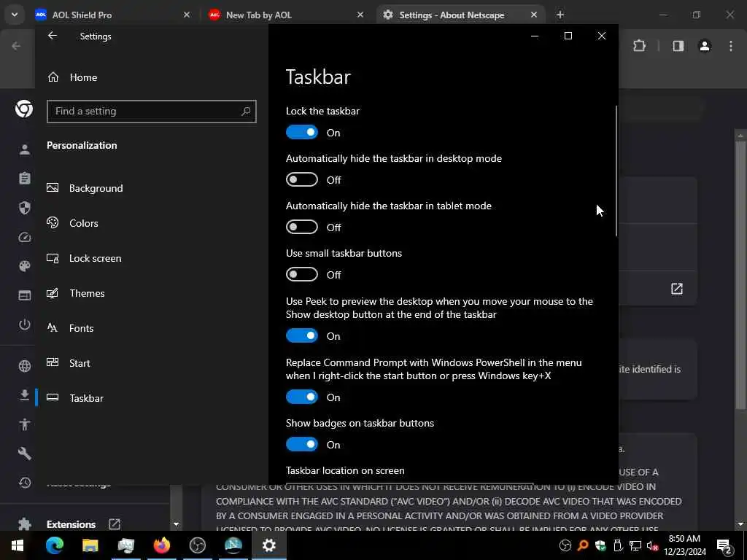Enable auto-hide taskbar in desktop mode
Image resolution: width=747 pixels, height=560 pixels.
[301, 179]
